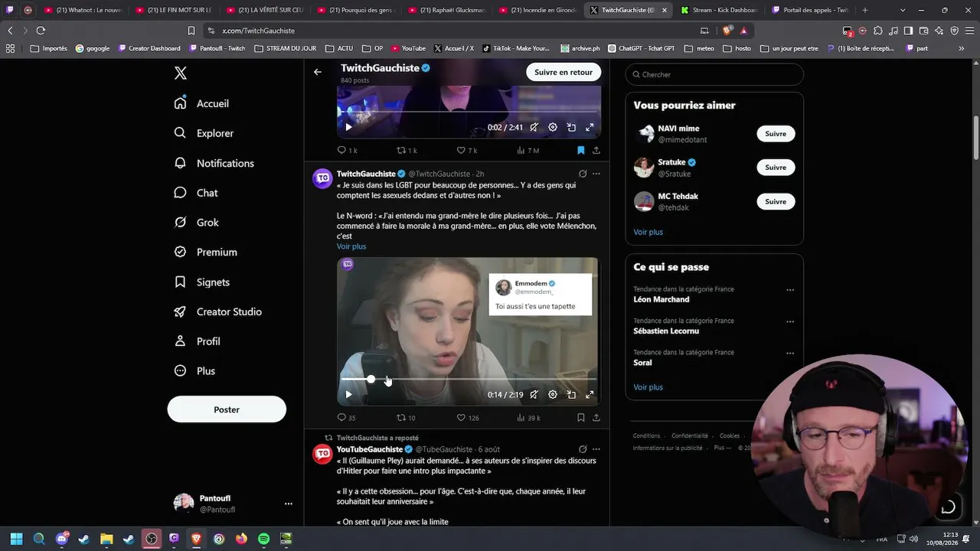This screenshot has width=980, height=551.
Task: Click Suivre en retour button
Action: tap(563, 72)
